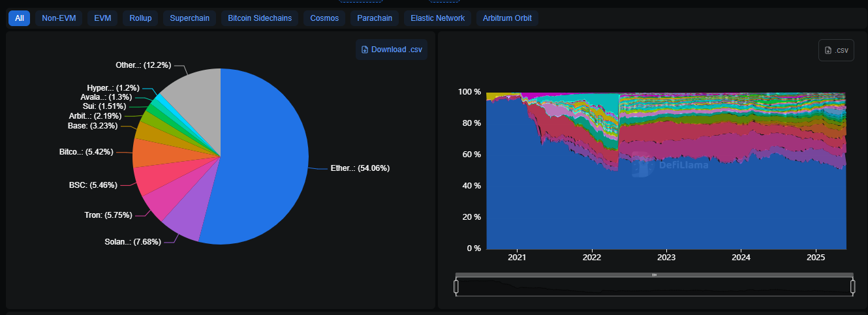Select the Bitcoin Sidechains tab

pos(260,18)
